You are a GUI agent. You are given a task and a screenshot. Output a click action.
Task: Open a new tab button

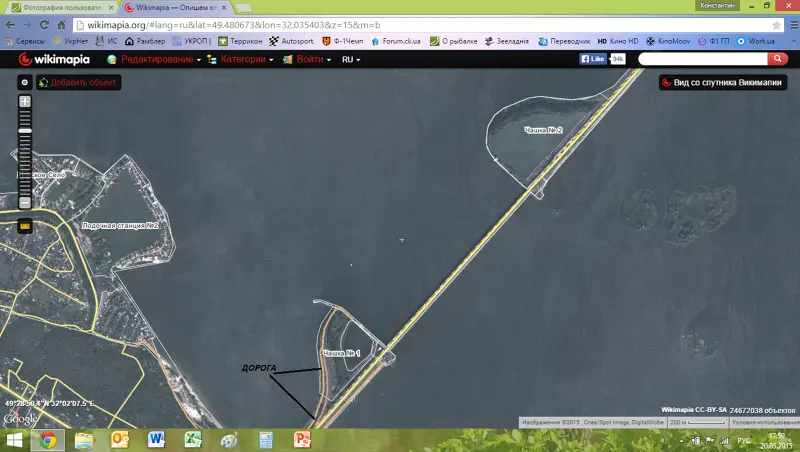tap(243, 8)
